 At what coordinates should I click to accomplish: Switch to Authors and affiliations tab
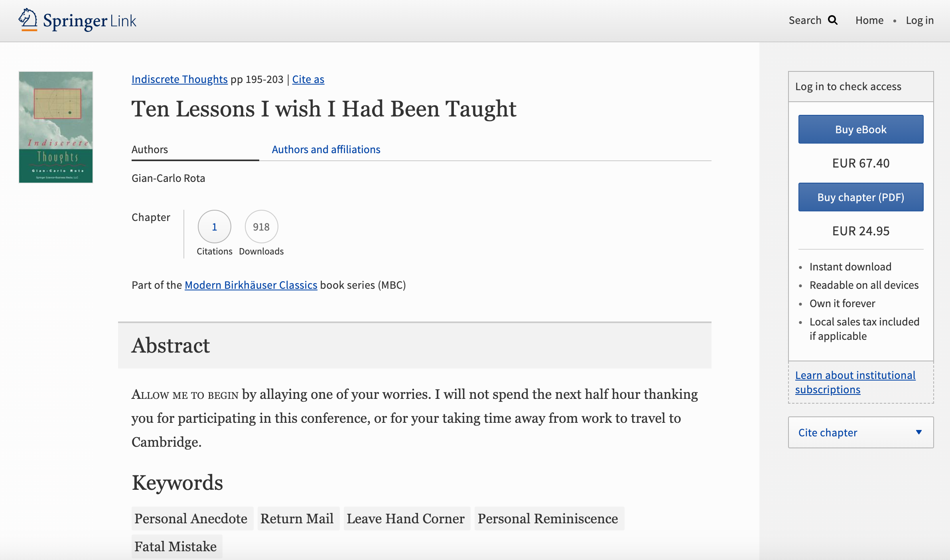[325, 149]
